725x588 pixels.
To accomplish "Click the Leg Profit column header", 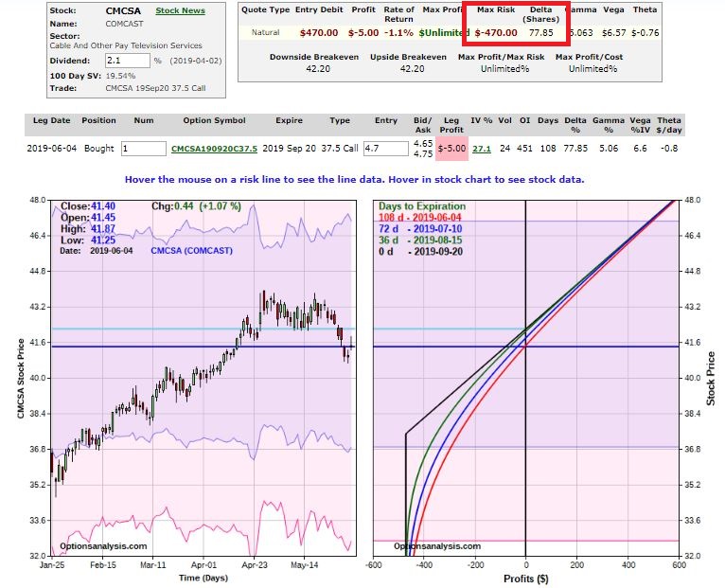I will pyautogui.click(x=451, y=125).
